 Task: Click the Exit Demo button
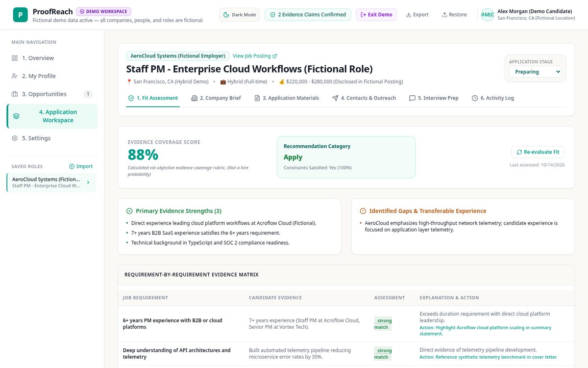[376, 15]
